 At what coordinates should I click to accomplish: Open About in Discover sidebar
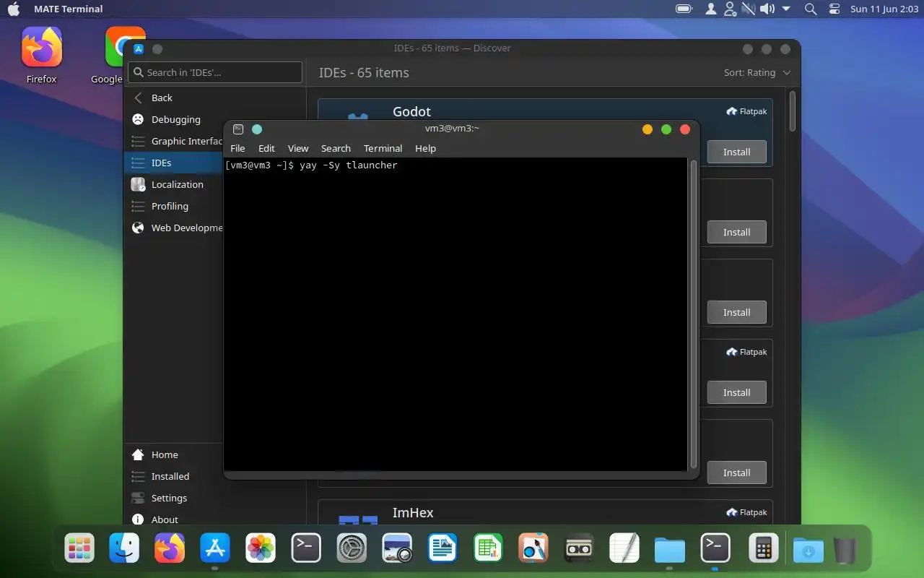(x=173, y=519)
